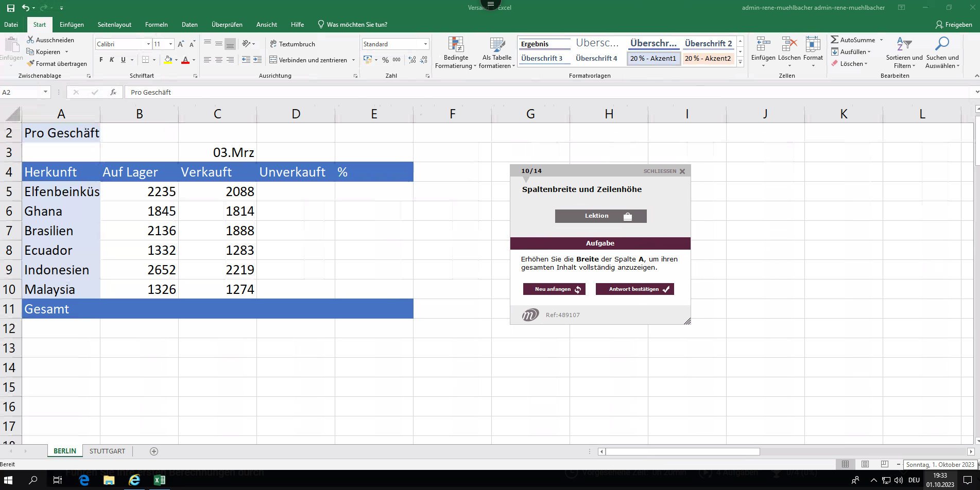980x490 pixels.
Task: Open Suchen und Auswählen magnifier
Action: coord(942,45)
